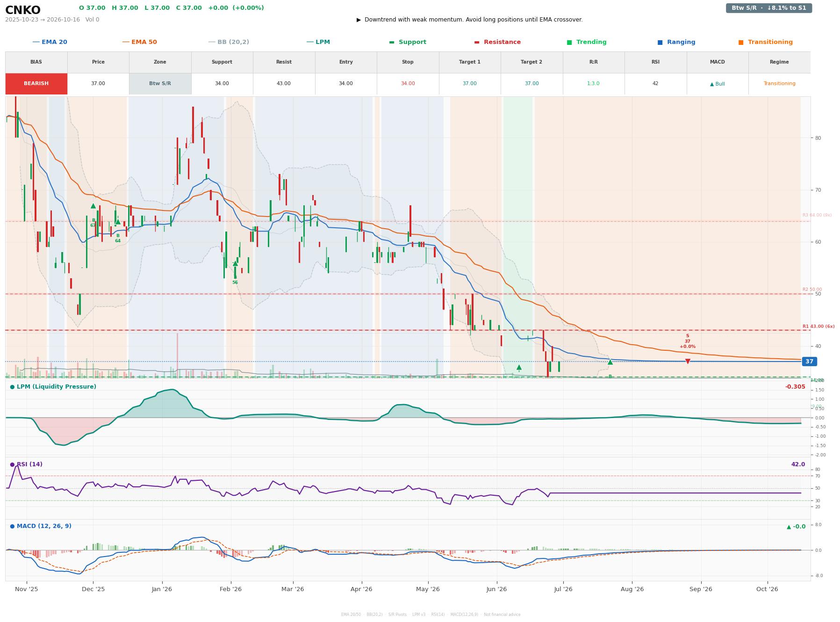This screenshot has width=840, height=622.
Task: Click the R:R value 1:3.0
Action: (593, 84)
